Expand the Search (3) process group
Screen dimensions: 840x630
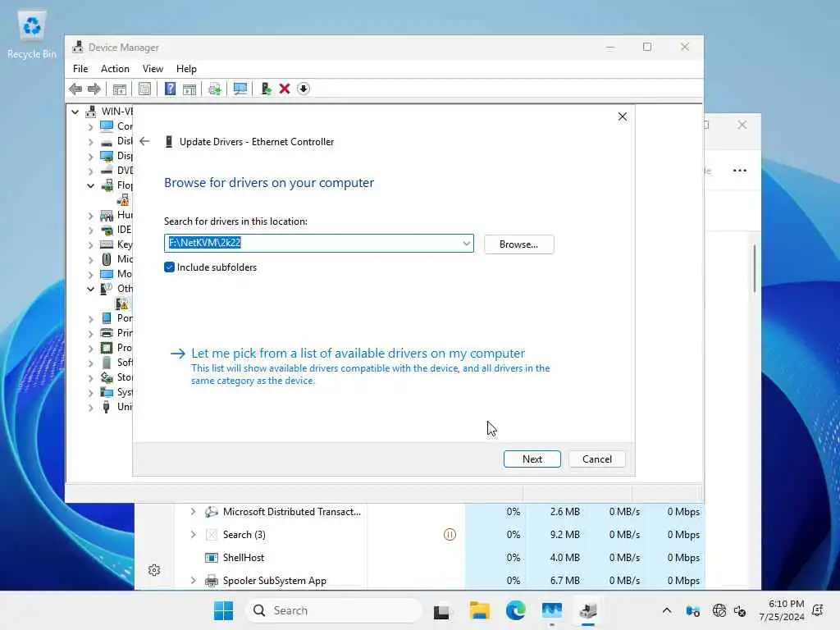point(193,535)
